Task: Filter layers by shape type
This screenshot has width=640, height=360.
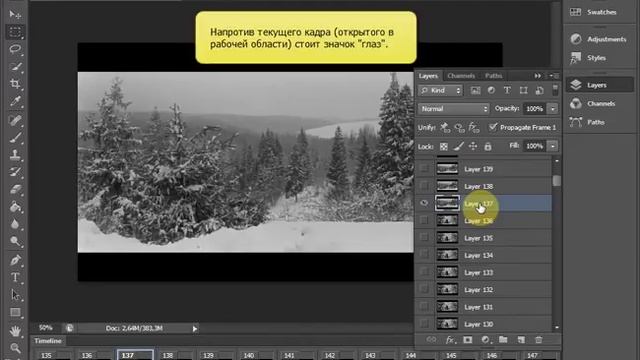Action: coord(523,91)
